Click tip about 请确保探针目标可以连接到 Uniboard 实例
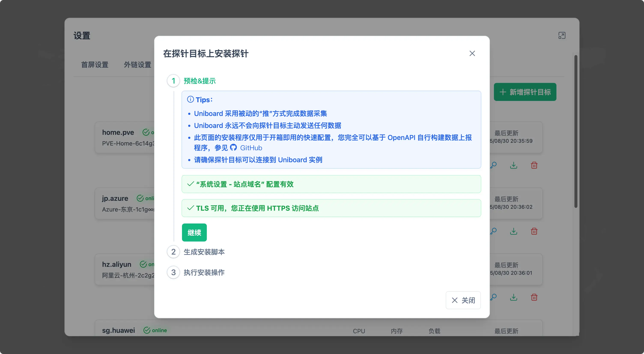The width and height of the screenshot is (644, 354). tap(258, 160)
